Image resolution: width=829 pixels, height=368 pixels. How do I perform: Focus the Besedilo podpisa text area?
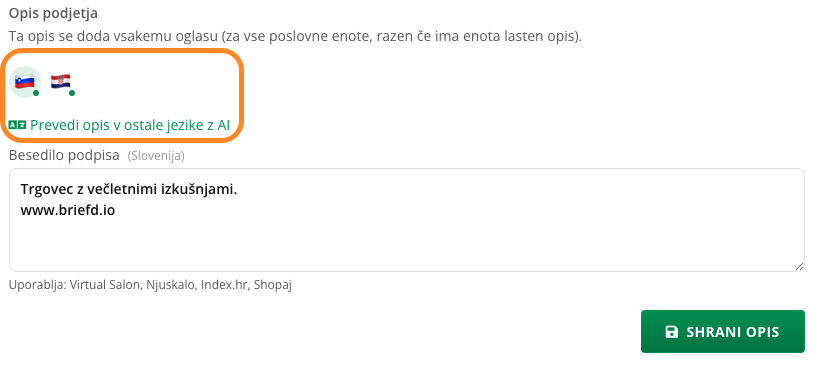click(407, 220)
